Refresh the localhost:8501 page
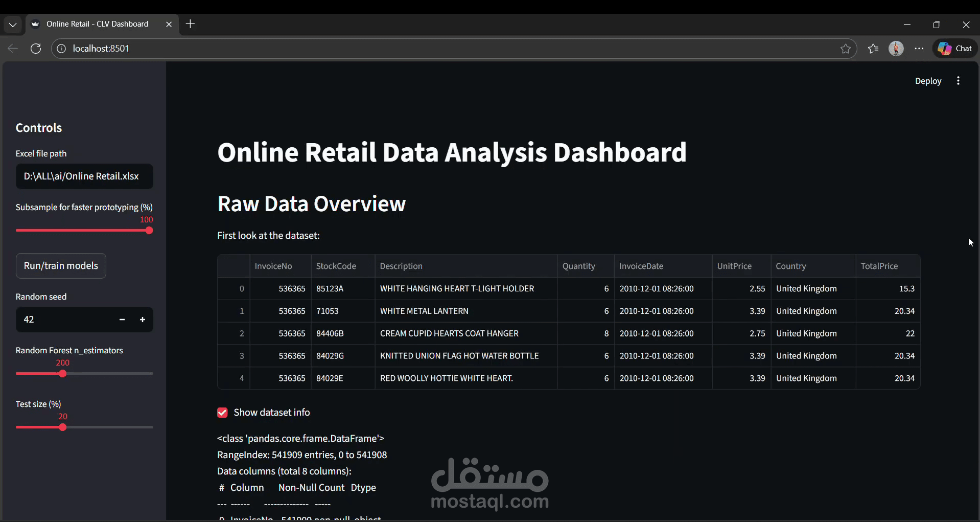 point(36,48)
